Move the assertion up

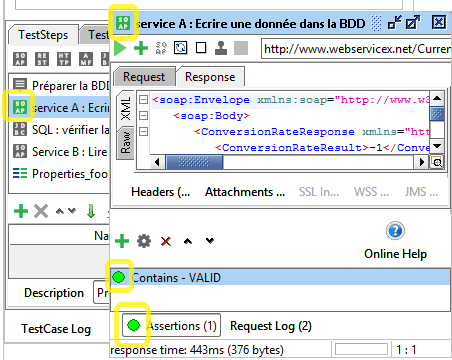[188, 241]
